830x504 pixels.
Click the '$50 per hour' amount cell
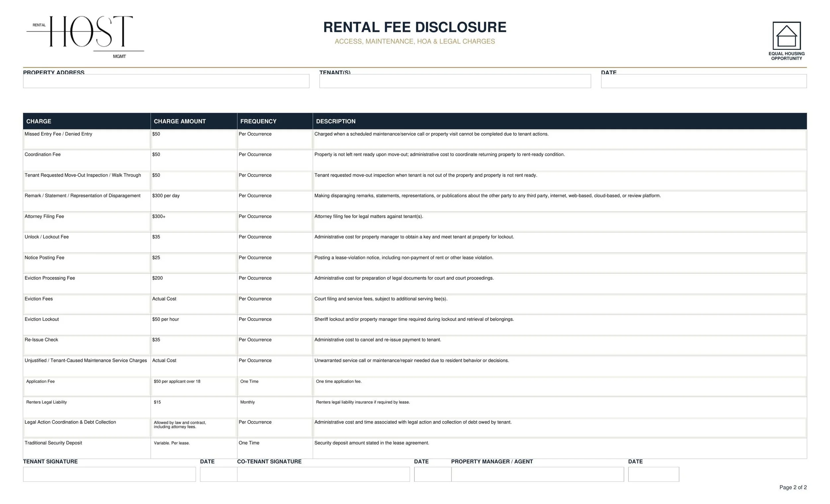click(194, 325)
